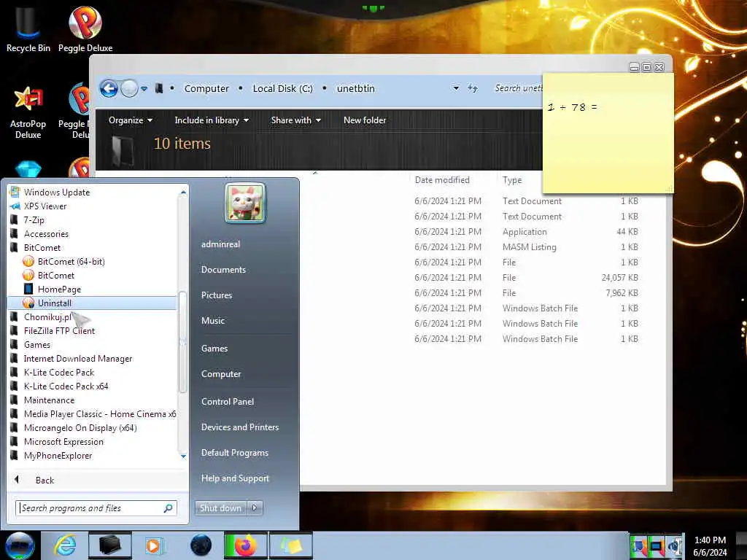Click the refresh icon next to address bar
The width and height of the screenshot is (747, 560).
tap(472, 88)
